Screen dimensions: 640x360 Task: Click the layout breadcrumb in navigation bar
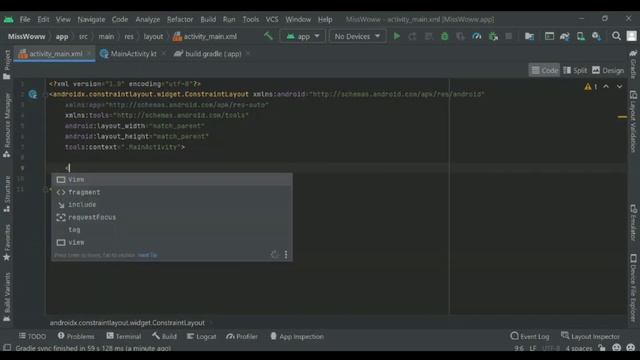coord(153,36)
